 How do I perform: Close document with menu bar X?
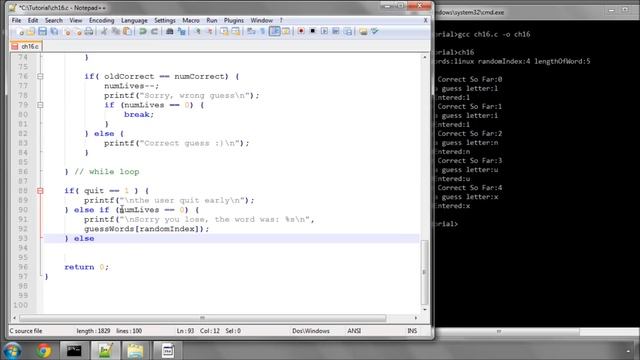(x=425, y=20)
